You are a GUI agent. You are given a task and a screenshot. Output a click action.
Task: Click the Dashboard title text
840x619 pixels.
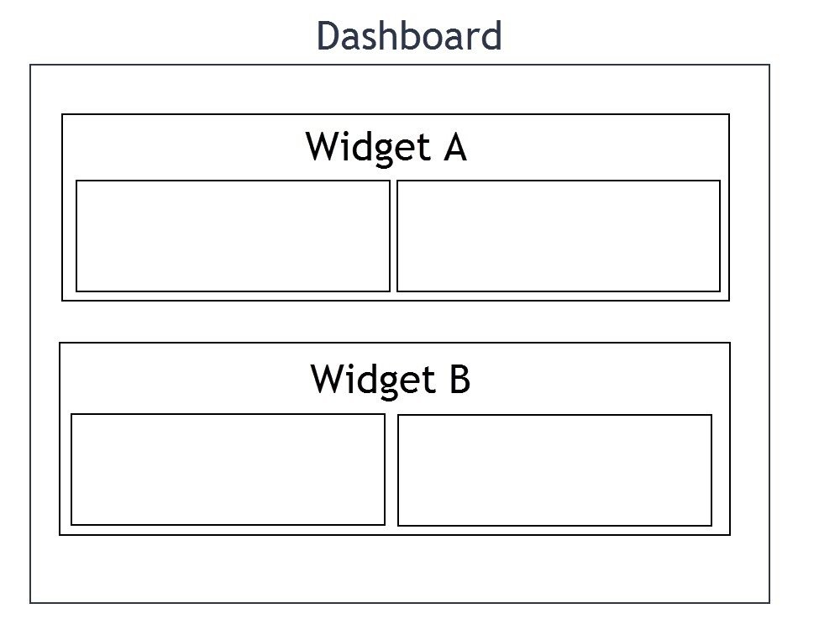click(409, 36)
